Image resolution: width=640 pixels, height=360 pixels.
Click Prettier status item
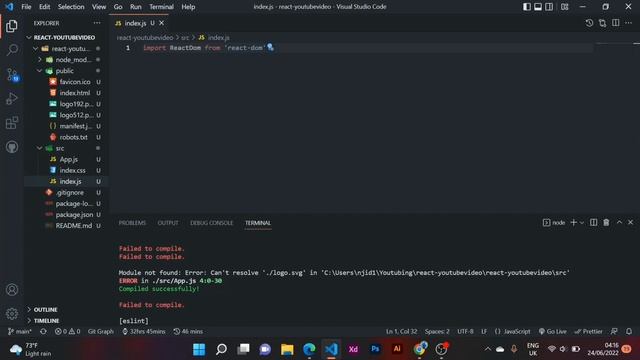(x=588, y=331)
